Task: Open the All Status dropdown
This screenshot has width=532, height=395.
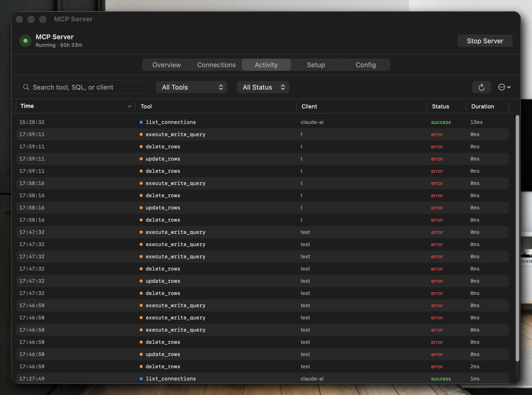Action: coord(263,87)
